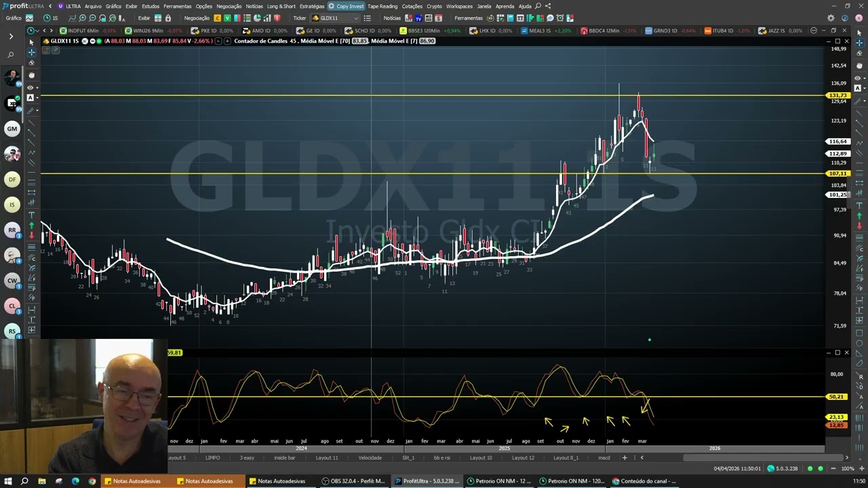Screen dimensions: 868x488
Task: Open the Tape Reading menu
Action: (x=382, y=6)
